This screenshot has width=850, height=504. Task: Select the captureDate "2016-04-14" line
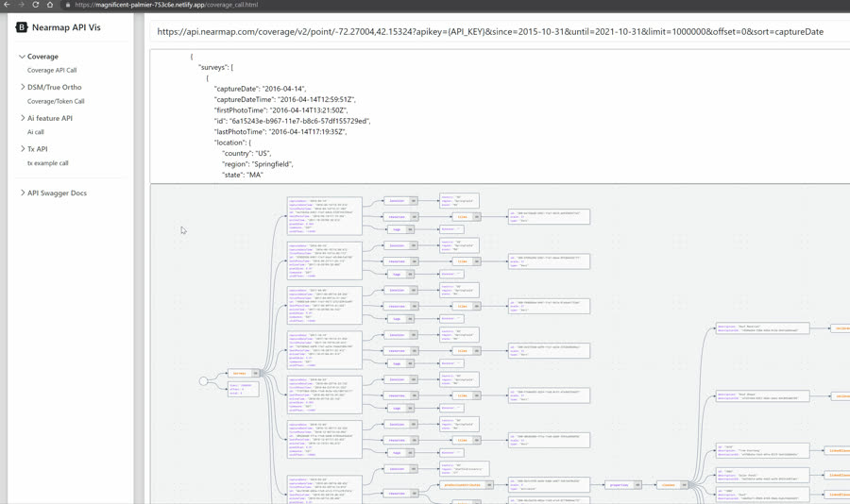pos(261,89)
